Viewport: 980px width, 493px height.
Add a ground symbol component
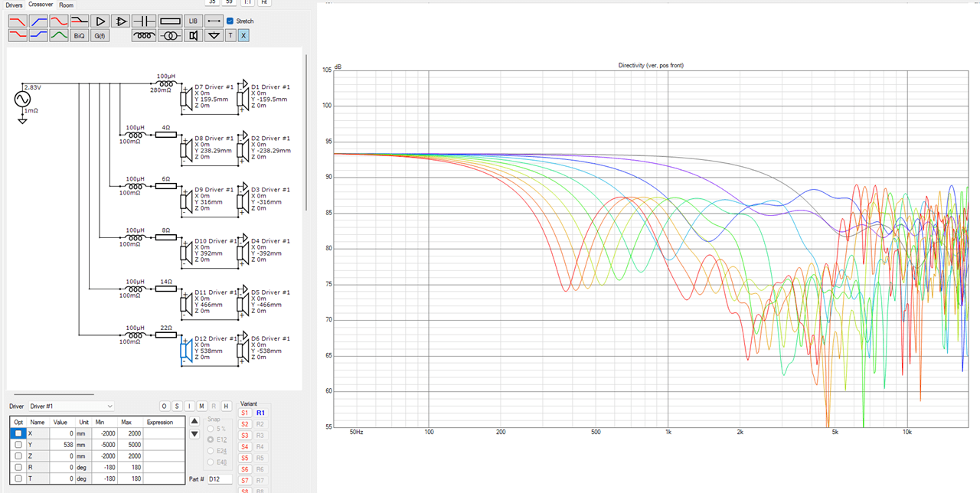coord(214,35)
